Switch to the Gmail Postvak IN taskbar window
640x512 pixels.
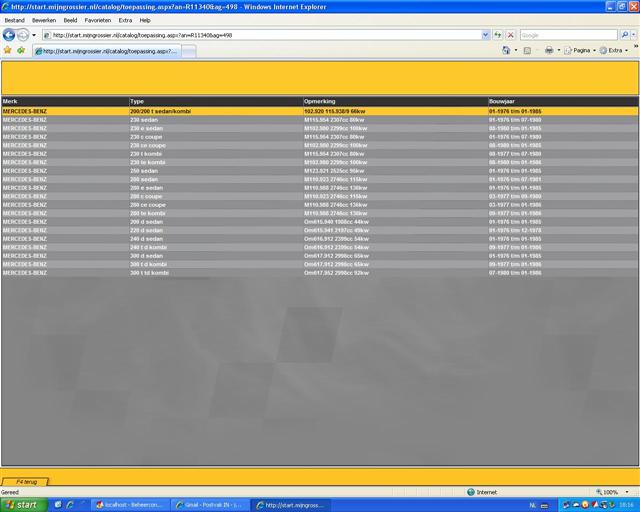coord(210,505)
